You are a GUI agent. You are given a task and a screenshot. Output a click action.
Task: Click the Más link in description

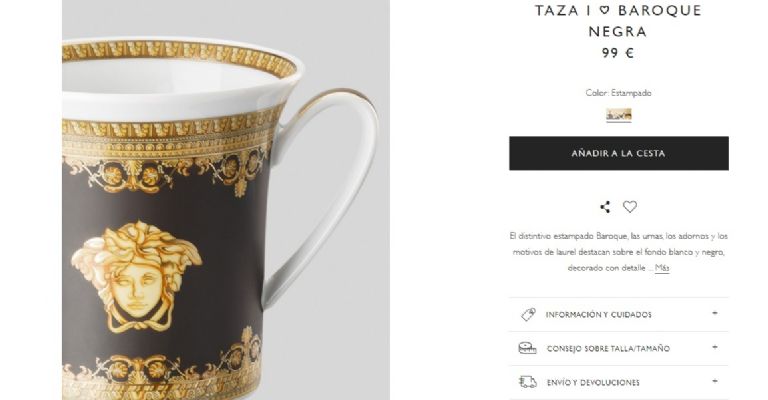662,268
